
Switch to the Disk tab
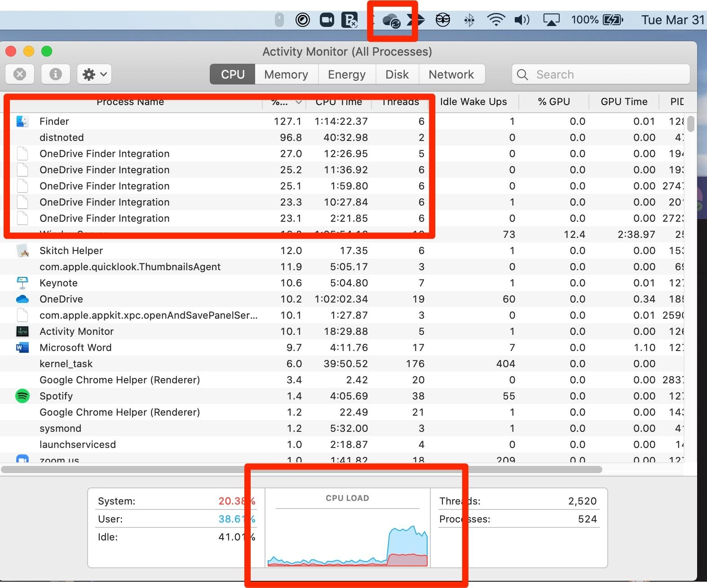[397, 75]
